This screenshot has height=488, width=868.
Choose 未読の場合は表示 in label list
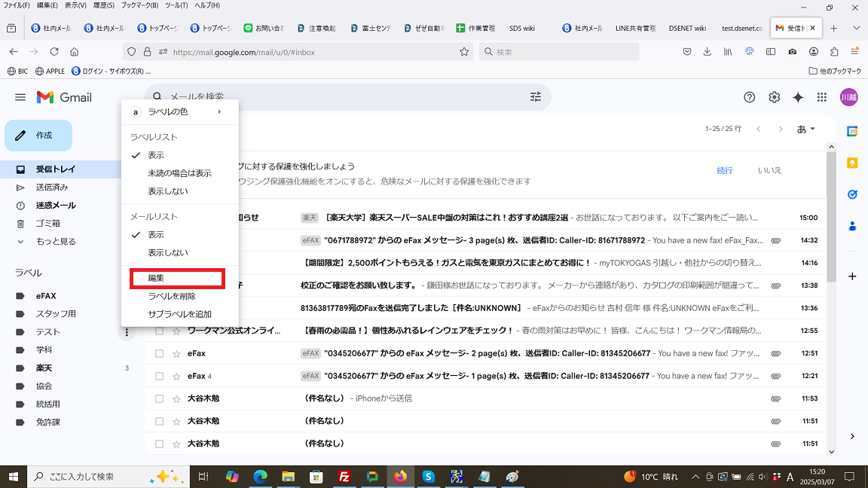(x=179, y=173)
